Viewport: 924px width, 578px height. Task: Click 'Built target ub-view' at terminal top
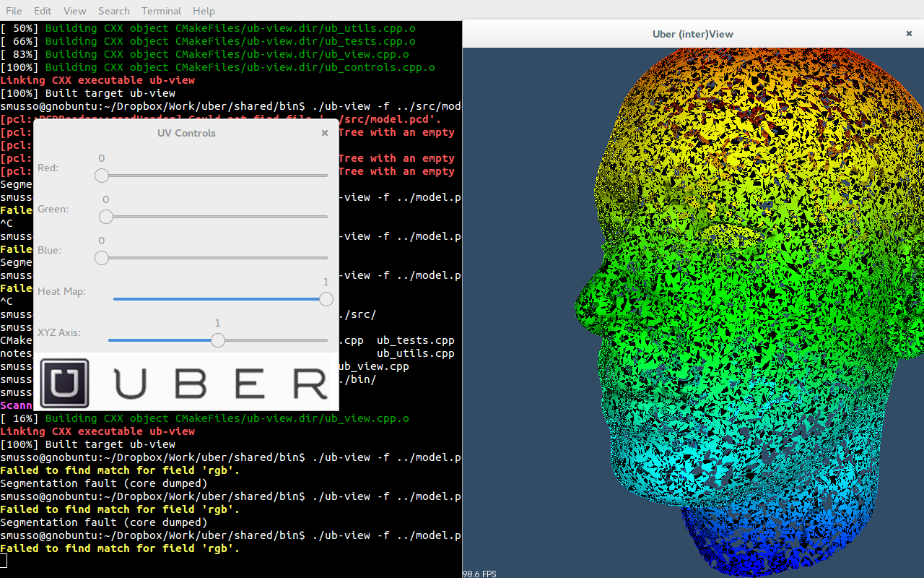[88, 93]
